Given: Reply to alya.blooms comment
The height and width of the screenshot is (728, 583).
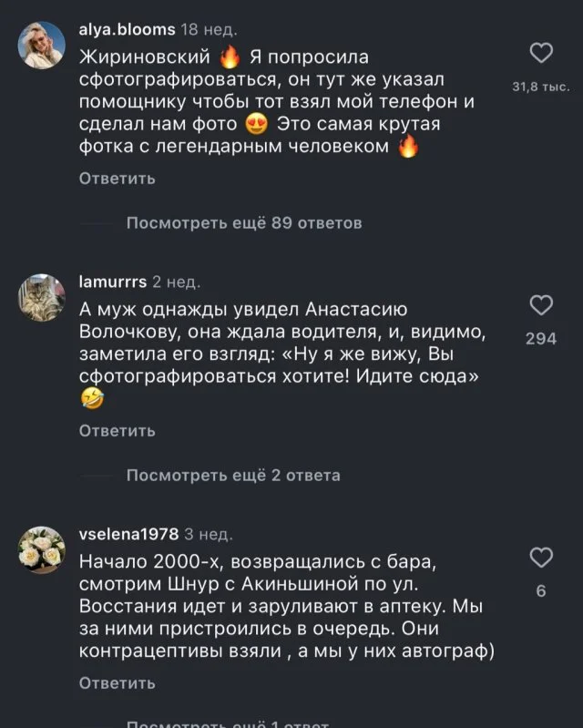Looking at the screenshot, I should (118, 179).
